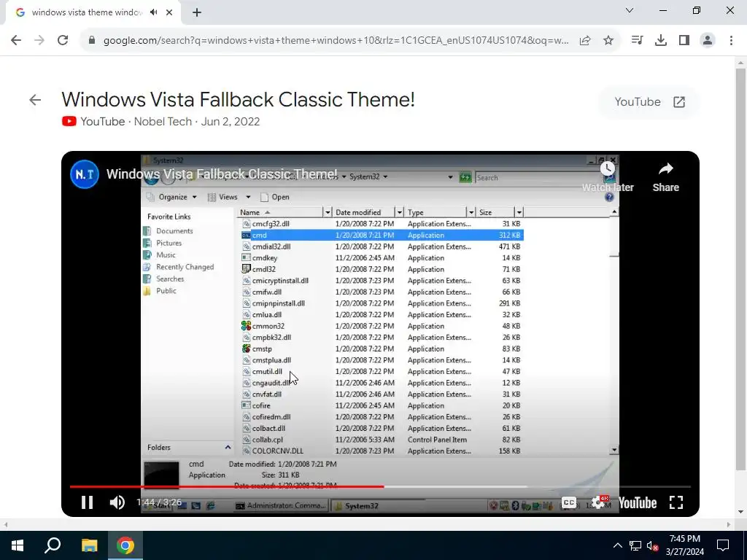The height and width of the screenshot is (560, 747).
Task: Click the page vertical scrollbar
Action: tap(741, 269)
